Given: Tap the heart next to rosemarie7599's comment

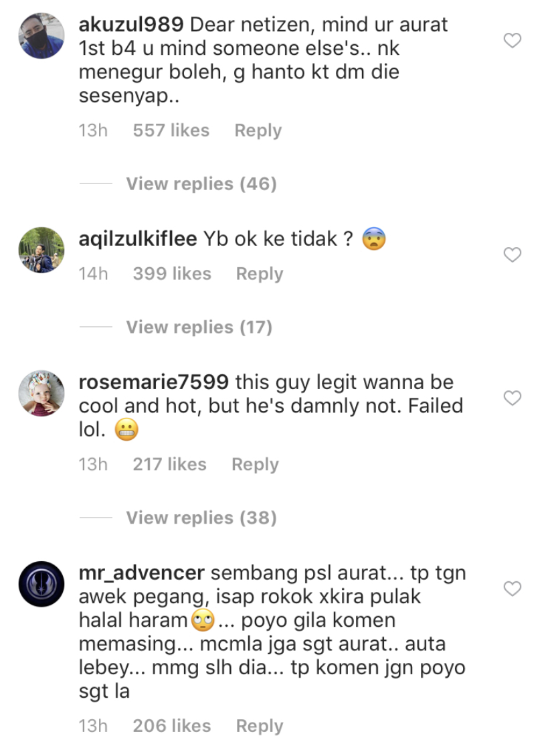Looking at the screenshot, I should coord(512,398).
